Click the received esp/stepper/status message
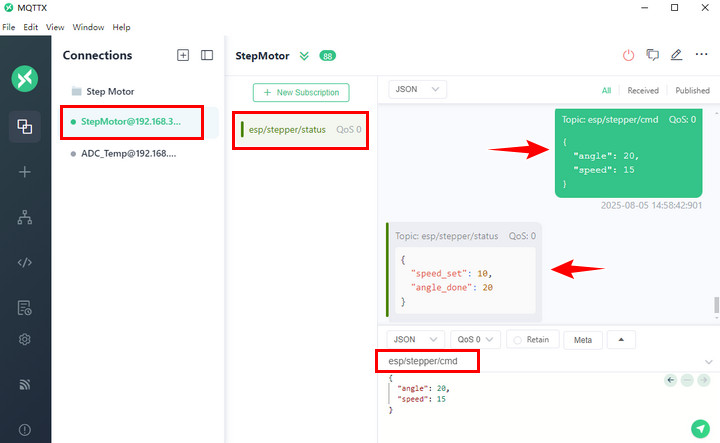Screen dimensions: 720x443 pyautogui.click(x=464, y=271)
